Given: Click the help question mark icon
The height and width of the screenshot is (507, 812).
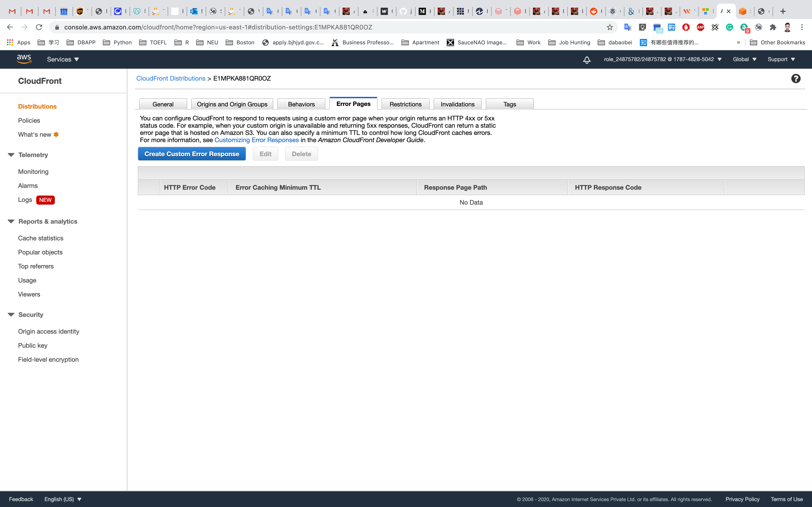Looking at the screenshot, I should 795,79.
